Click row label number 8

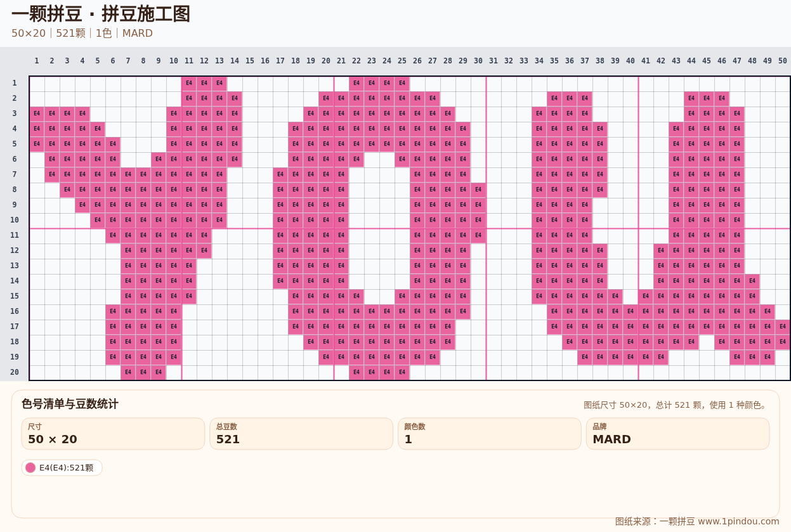coord(15,190)
